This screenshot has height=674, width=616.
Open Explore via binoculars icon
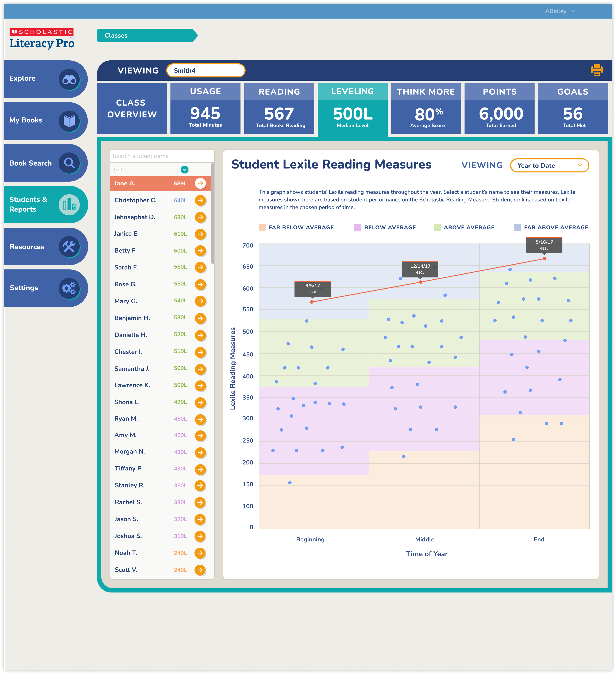pyautogui.click(x=69, y=79)
